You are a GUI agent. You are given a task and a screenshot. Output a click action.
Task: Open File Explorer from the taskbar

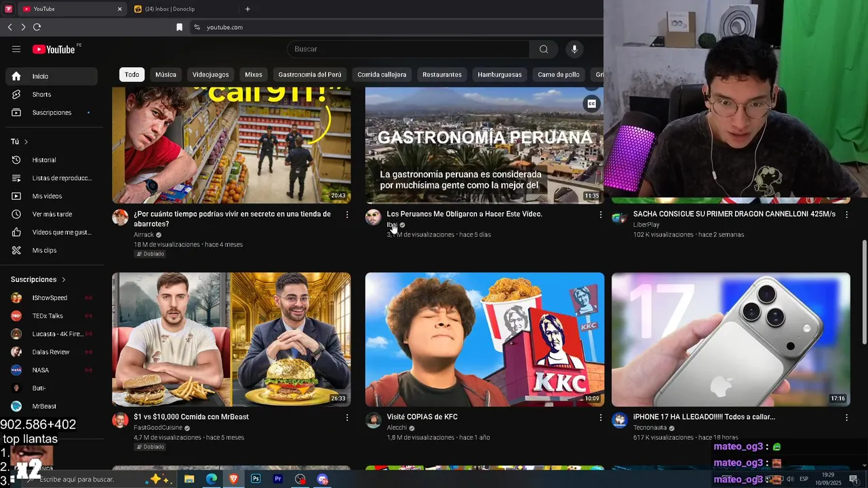pos(189,479)
